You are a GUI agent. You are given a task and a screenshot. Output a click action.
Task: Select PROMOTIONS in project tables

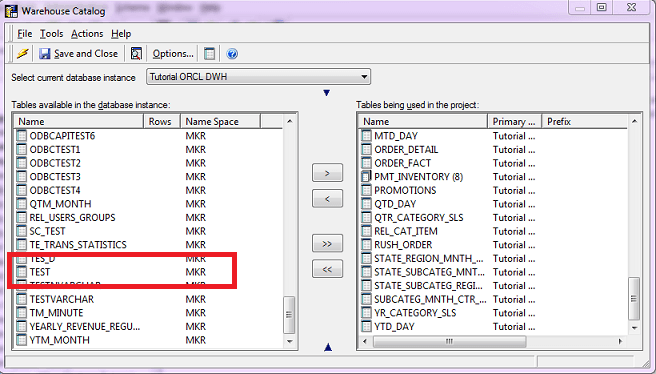[405, 190]
